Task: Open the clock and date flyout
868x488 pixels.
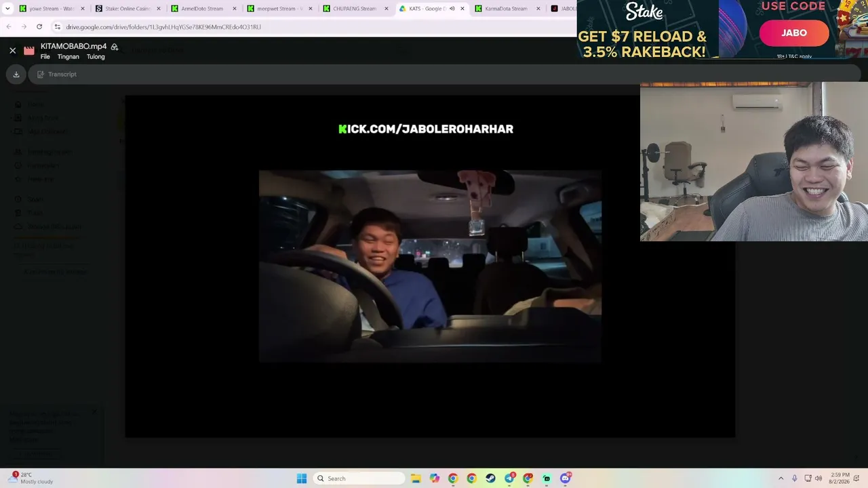Action: (839, 479)
